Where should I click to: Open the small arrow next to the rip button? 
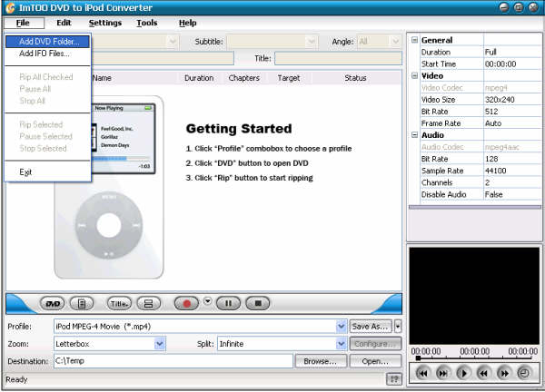tap(207, 301)
